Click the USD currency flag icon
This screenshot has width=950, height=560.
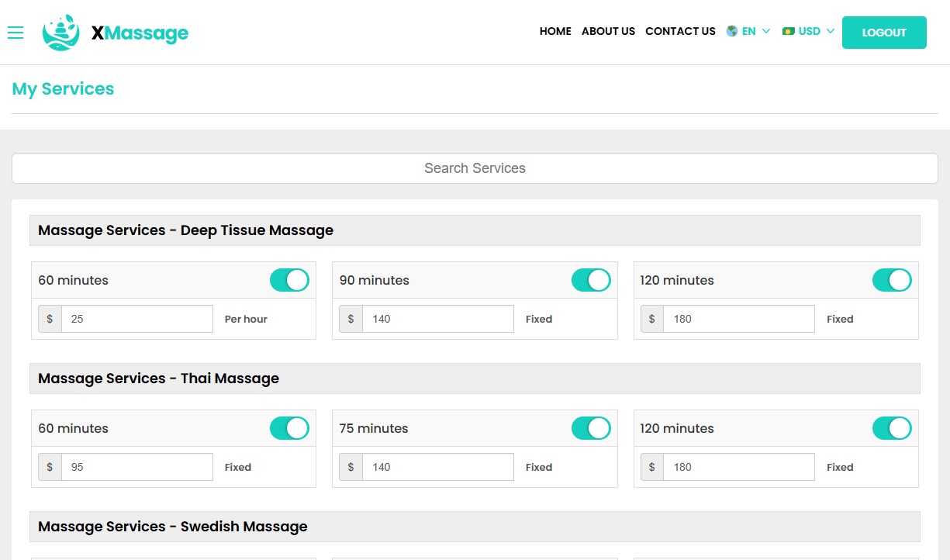pos(788,31)
